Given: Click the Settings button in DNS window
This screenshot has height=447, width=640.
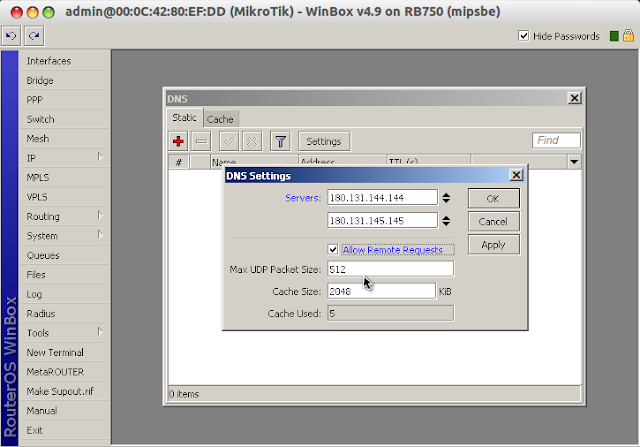Looking at the screenshot, I should click(324, 141).
